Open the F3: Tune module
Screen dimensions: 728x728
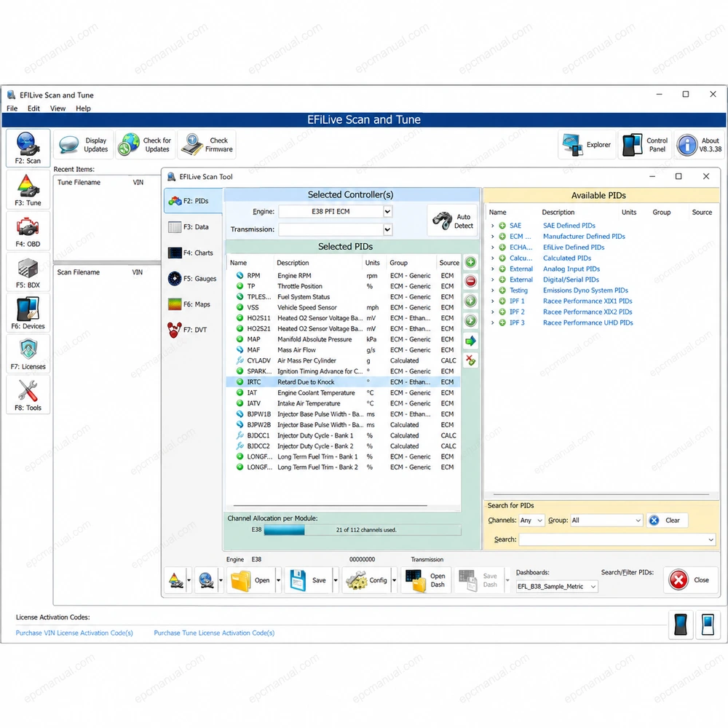(28, 189)
